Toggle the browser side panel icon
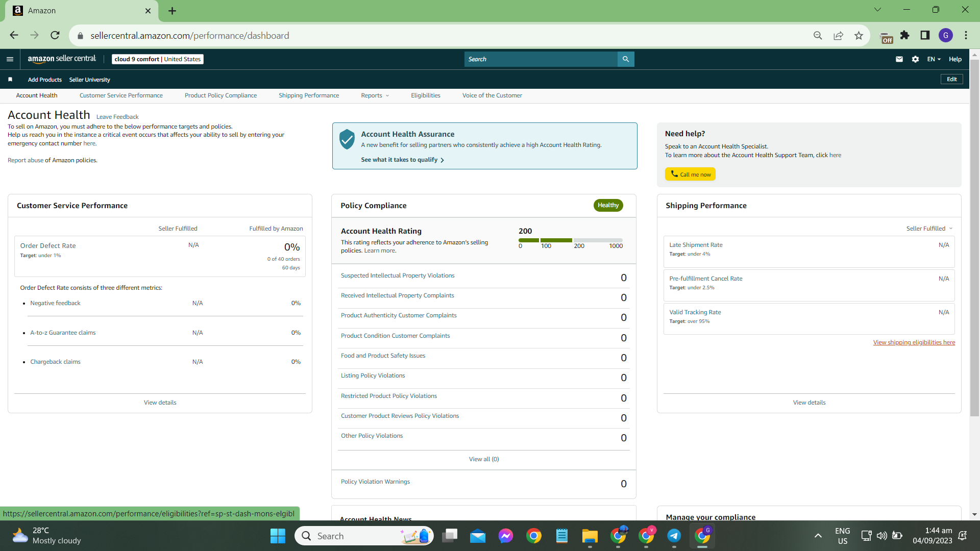 pyautogui.click(x=925, y=35)
